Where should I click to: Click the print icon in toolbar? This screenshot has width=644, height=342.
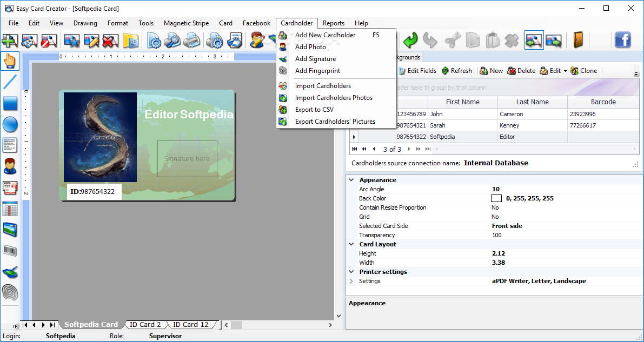[192, 40]
